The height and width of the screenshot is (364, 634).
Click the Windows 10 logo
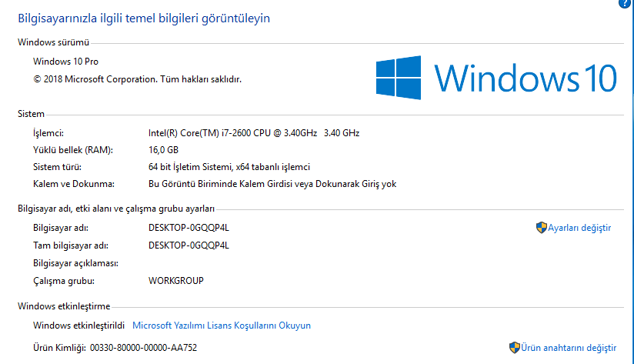[x=496, y=78]
